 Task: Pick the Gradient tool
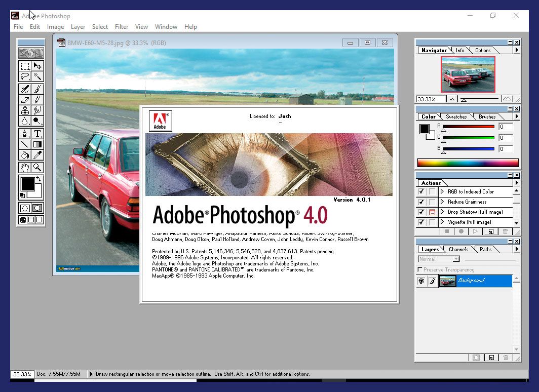coord(37,144)
